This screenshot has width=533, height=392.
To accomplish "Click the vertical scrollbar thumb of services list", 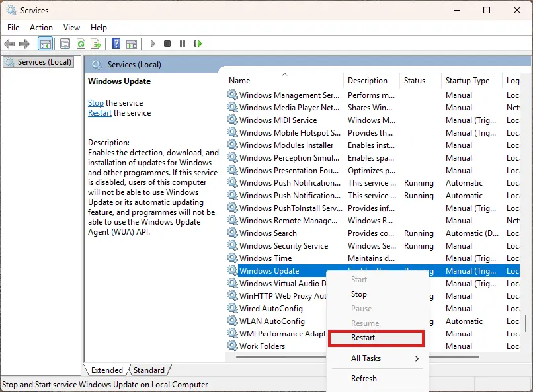I will 526,323.
